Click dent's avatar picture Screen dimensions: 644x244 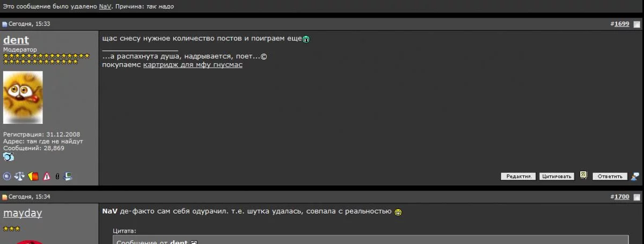coord(23,98)
